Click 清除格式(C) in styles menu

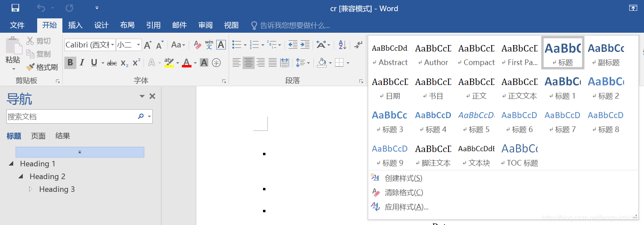coord(404,193)
